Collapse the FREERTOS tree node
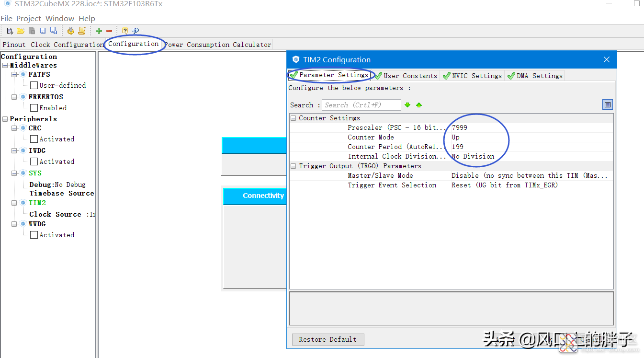The image size is (644, 358). [x=14, y=97]
